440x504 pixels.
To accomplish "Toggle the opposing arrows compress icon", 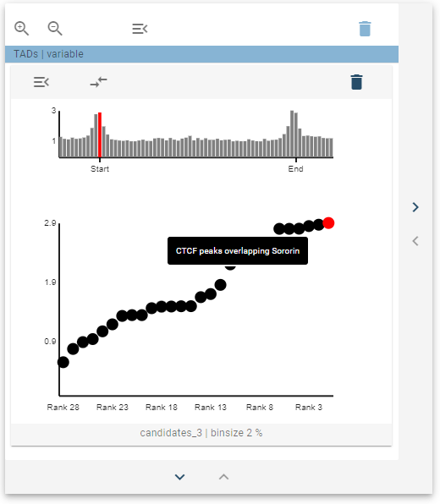I will (x=98, y=82).
